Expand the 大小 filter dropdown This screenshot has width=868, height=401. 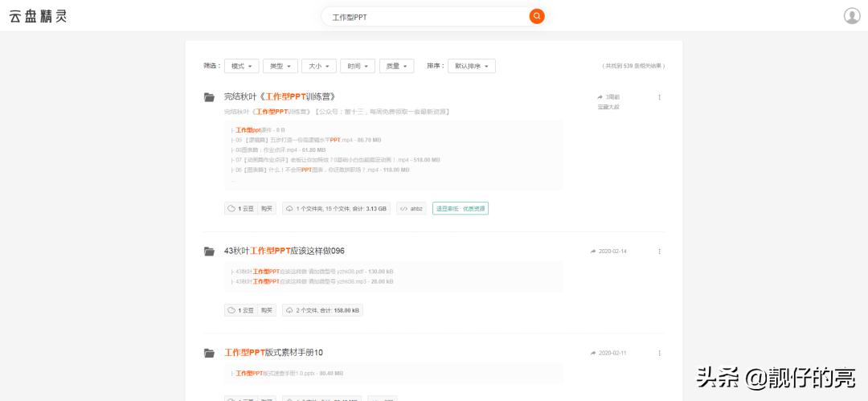point(319,66)
